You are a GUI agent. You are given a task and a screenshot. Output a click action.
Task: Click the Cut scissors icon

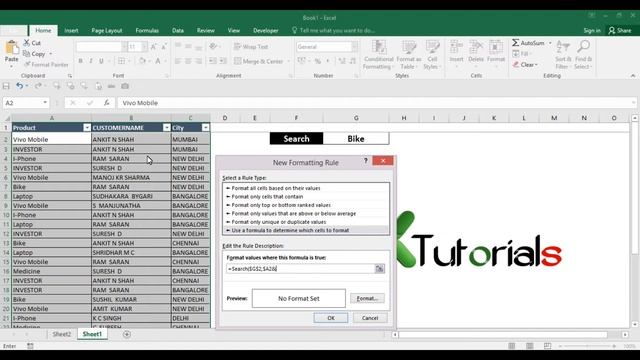pos(27,42)
